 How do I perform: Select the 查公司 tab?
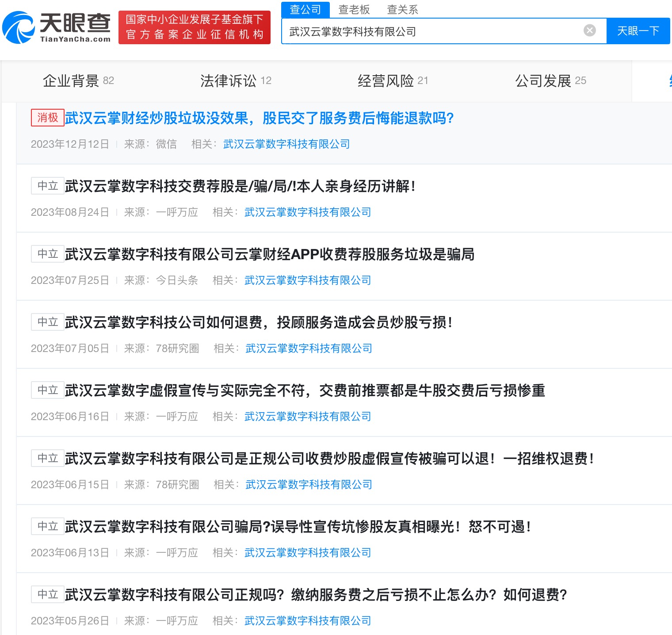[x=305, y=9]
